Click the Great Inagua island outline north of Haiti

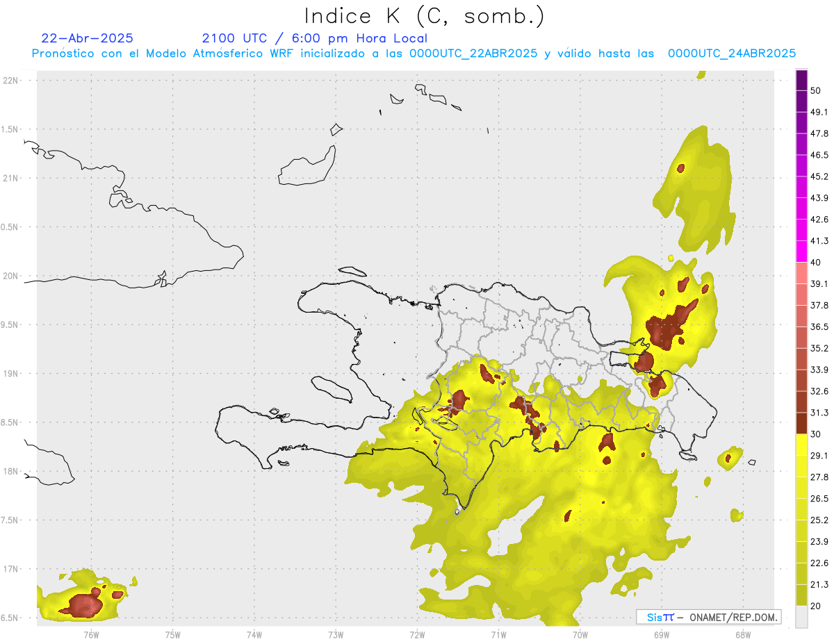(309, 167)
